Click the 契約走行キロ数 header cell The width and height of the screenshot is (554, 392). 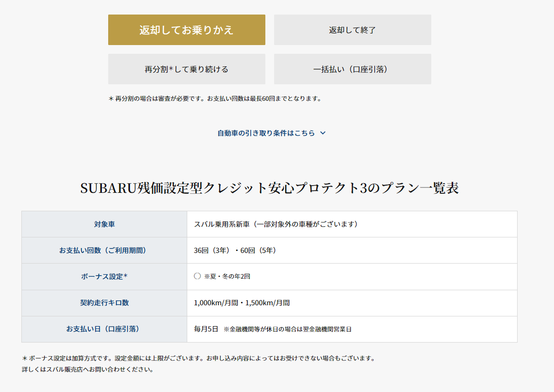(x=104, y=303)
